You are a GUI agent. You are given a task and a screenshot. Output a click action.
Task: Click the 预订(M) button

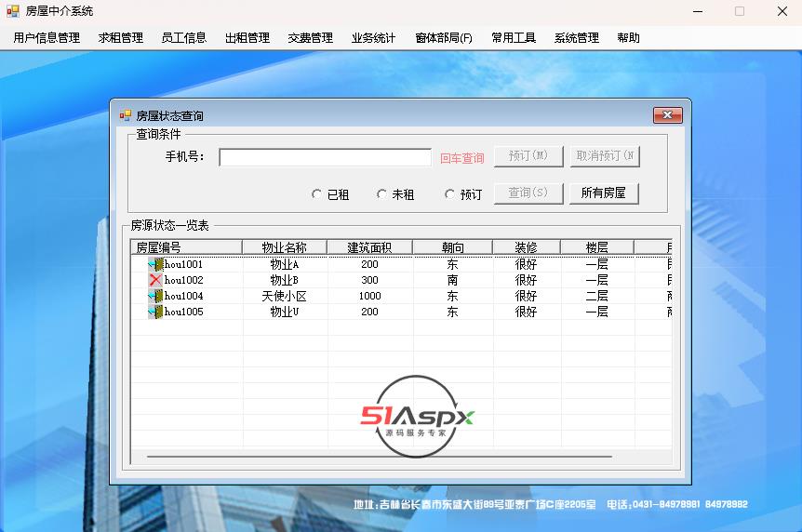[528, 156]
